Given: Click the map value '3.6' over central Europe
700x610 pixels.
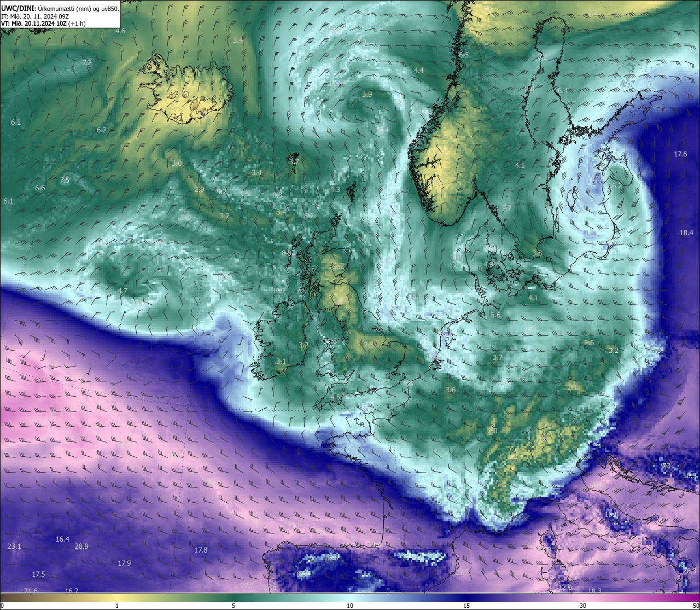Looking at the screenshot, I should (x=451, y=390).
